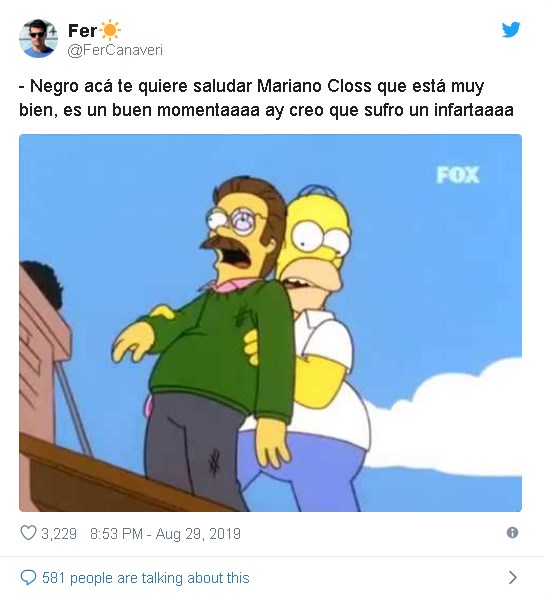Open Fer's profile avatar photo
The height and width of the screenshot is (596, 545).
click(x=38, y=38)
